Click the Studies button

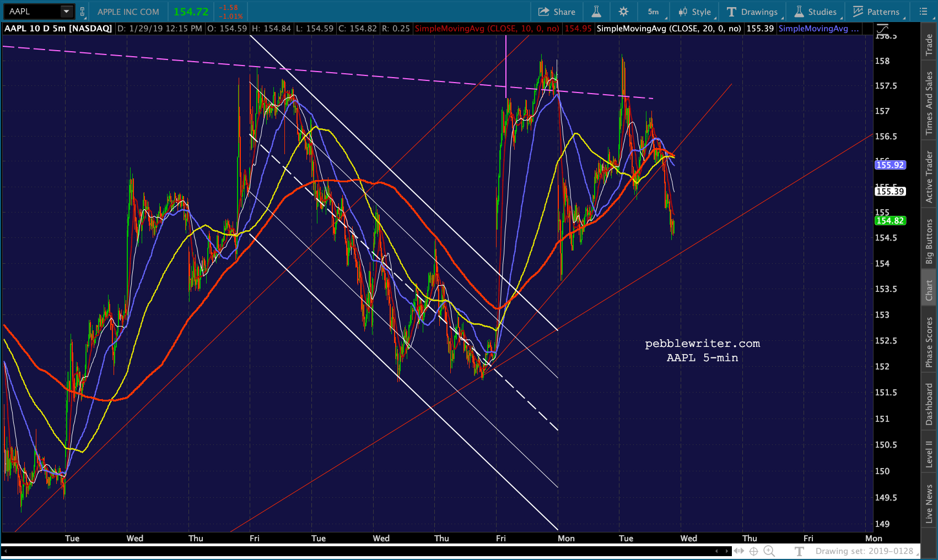[x=816, y=12]
